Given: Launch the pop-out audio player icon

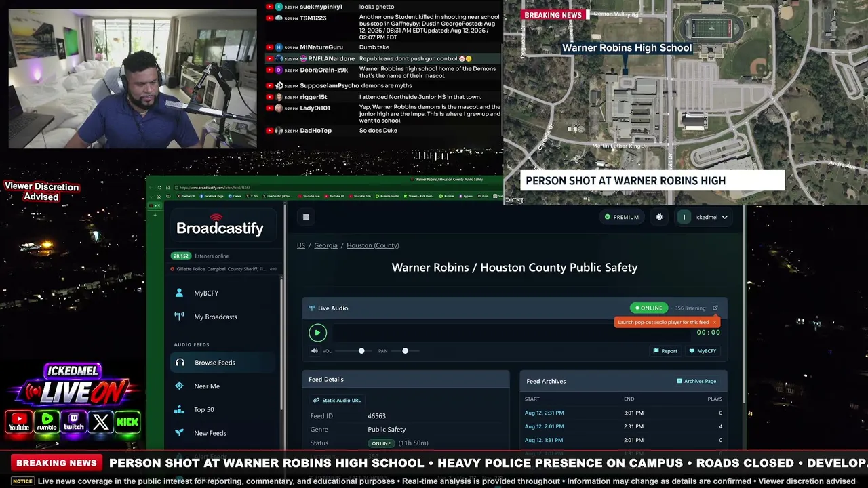Looking at the screenshot, I should tap(715, 308).
